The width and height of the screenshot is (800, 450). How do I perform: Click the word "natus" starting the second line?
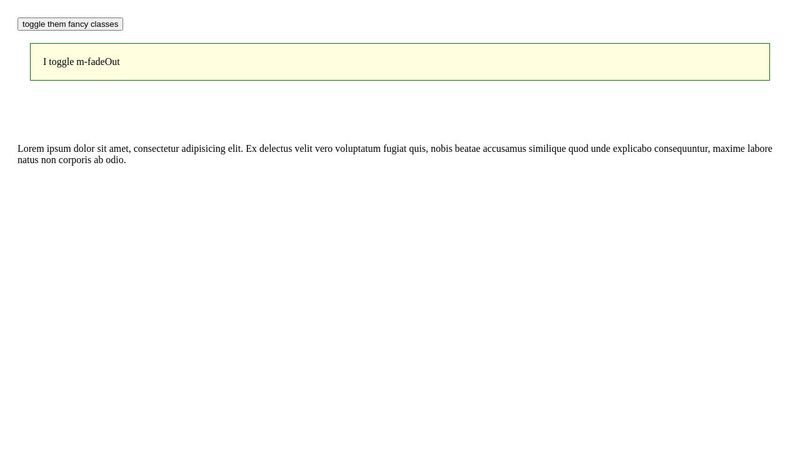tap(28, 160)
